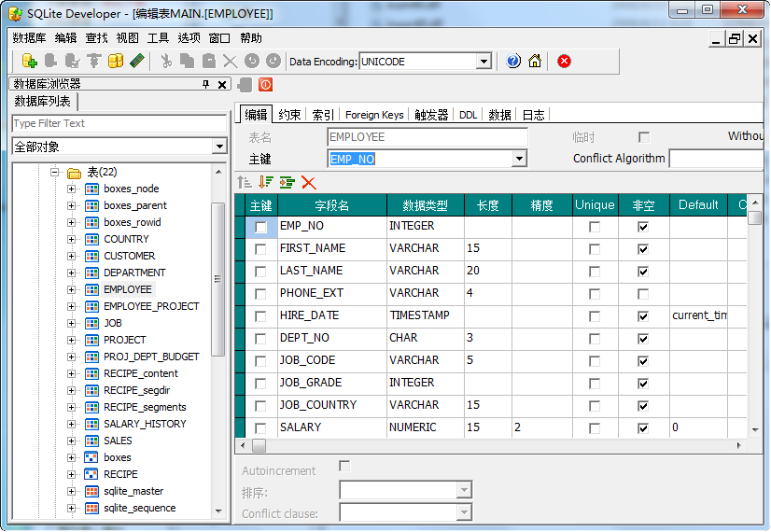Click the red X delete field icon

(309, 183)
